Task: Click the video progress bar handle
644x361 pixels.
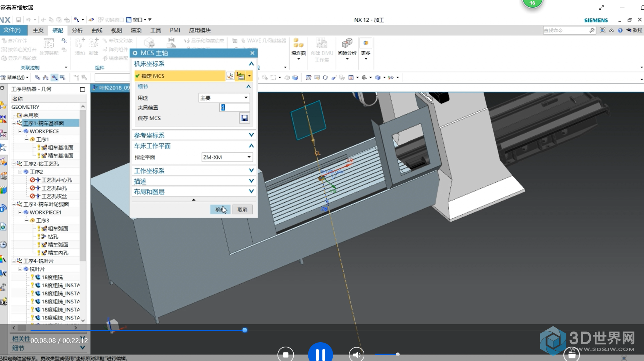Action: [x=245, y=330]
